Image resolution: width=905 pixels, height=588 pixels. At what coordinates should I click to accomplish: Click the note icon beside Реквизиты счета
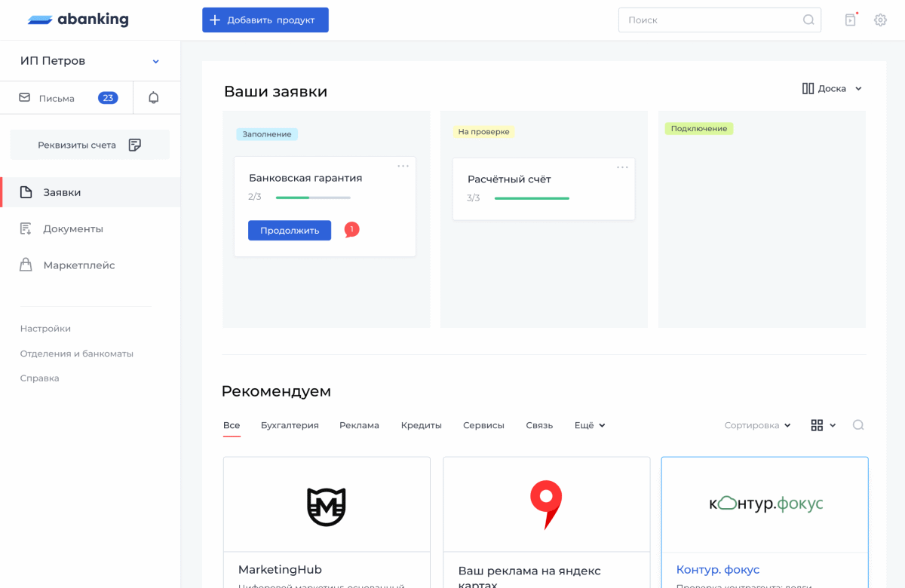coord(135,145)
